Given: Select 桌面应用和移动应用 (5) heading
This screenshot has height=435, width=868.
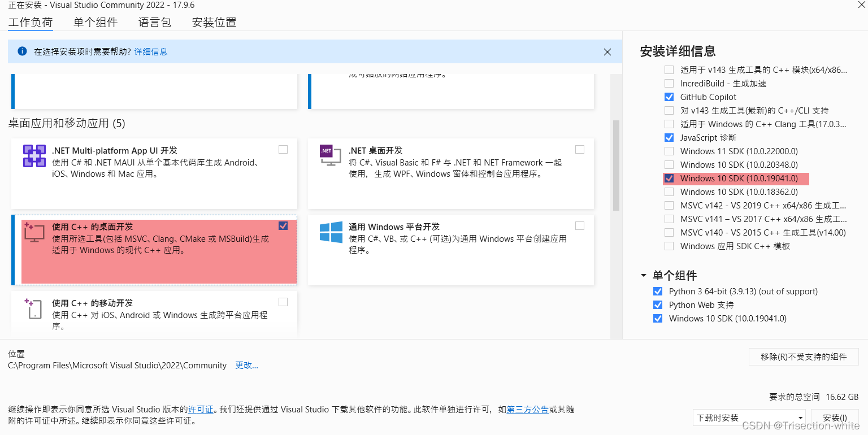Looking at the screenshot, I should coord(67,123).
